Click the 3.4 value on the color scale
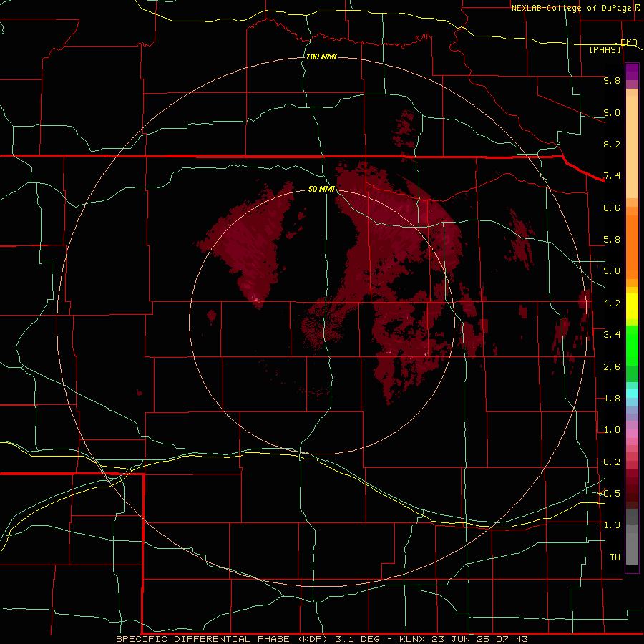Image resolution: width=644 pixels, height=644 pixels. coord(612,335)
